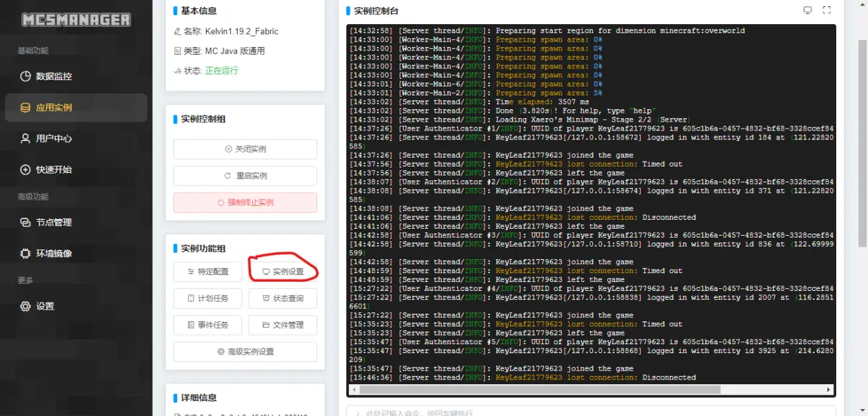Screen dimensions: 868x416
Task: Click the 详细信息 card heading
Action: tap(199, 398)
